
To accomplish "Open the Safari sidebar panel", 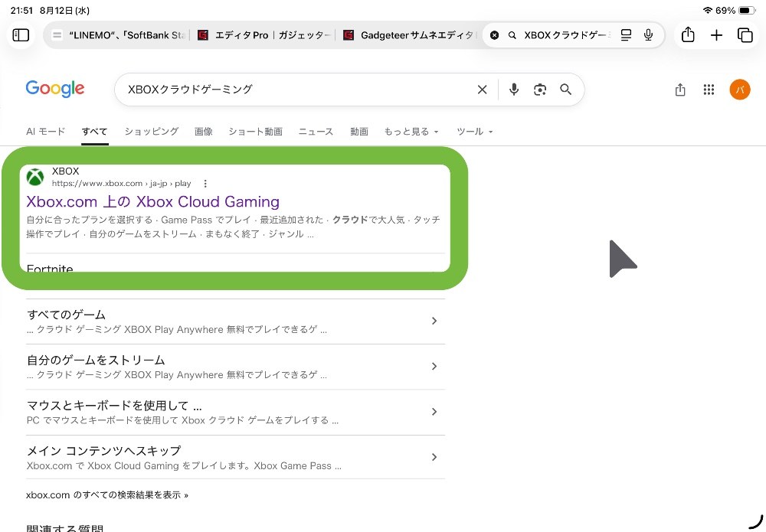I will 21,35.
